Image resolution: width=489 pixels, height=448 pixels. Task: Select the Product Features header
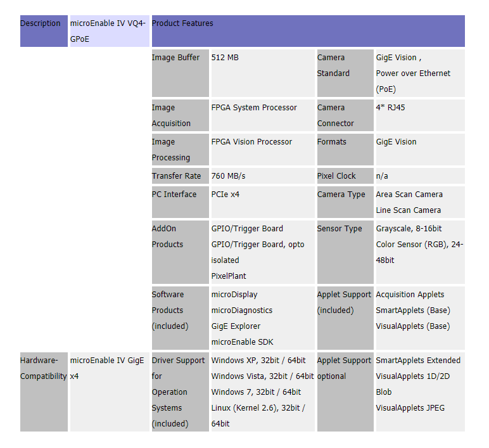[x=308, y=31]
